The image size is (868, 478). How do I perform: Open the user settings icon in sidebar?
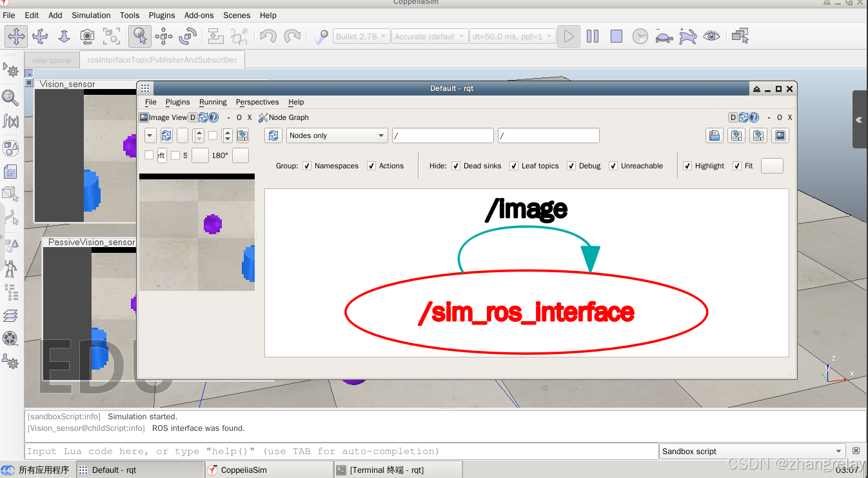pos(10,362)
